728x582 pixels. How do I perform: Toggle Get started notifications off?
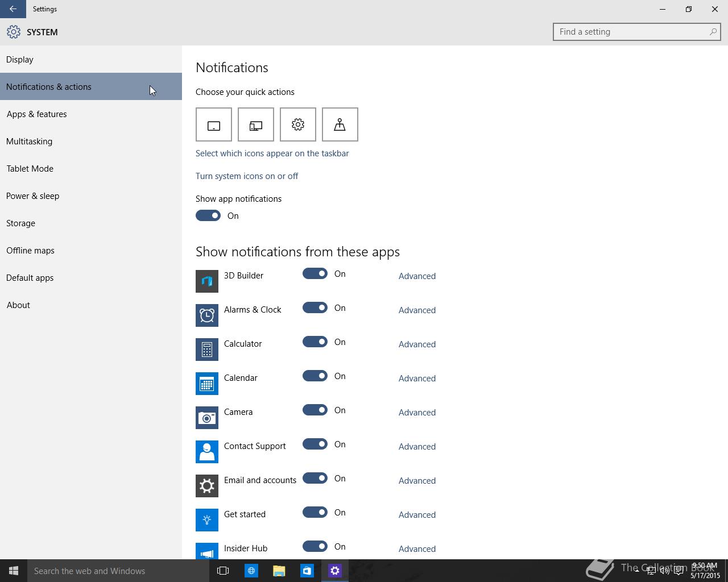tap(315, 512)
